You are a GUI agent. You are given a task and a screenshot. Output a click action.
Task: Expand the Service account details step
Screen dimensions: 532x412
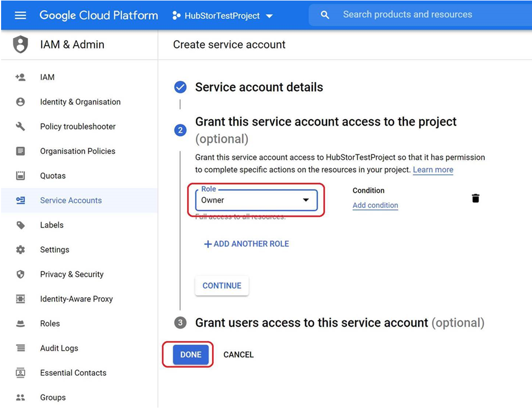(259, 87)
